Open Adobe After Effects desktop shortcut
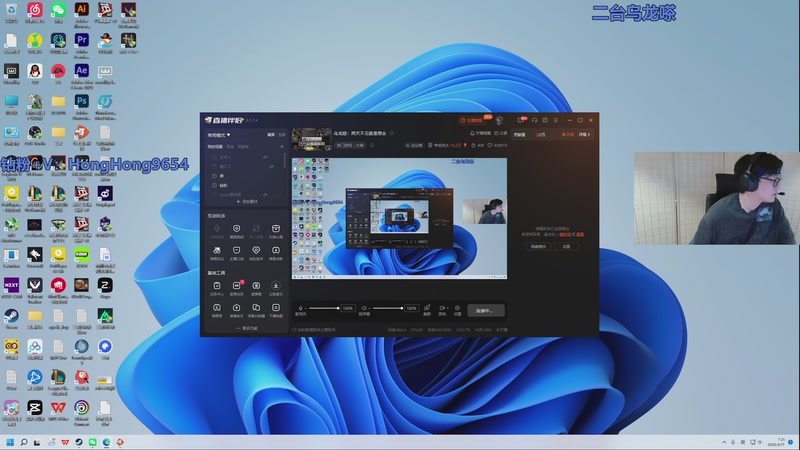 pos(82,71)
